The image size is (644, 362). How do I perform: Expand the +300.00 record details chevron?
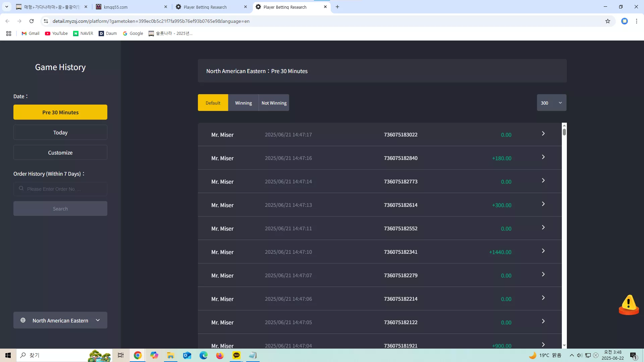pos(543,204)
